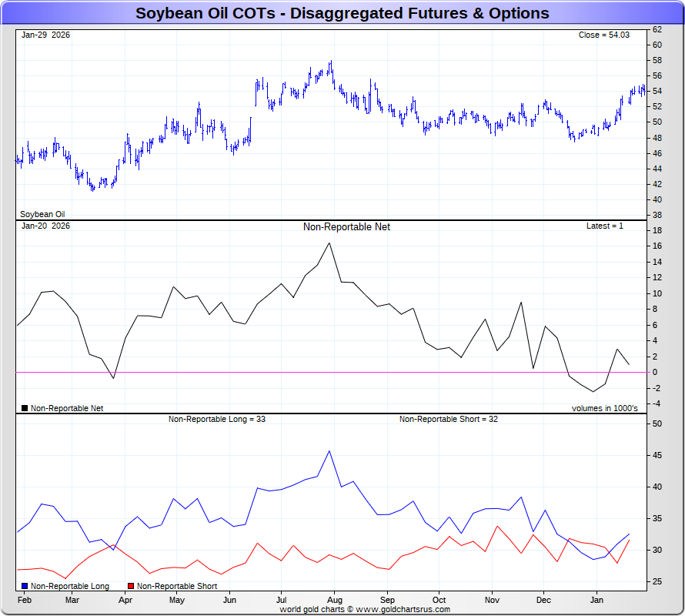Click the Non-Reportable Long legend text
The height and width of the screenshot is (616, 685).
[x=70, y=587]
